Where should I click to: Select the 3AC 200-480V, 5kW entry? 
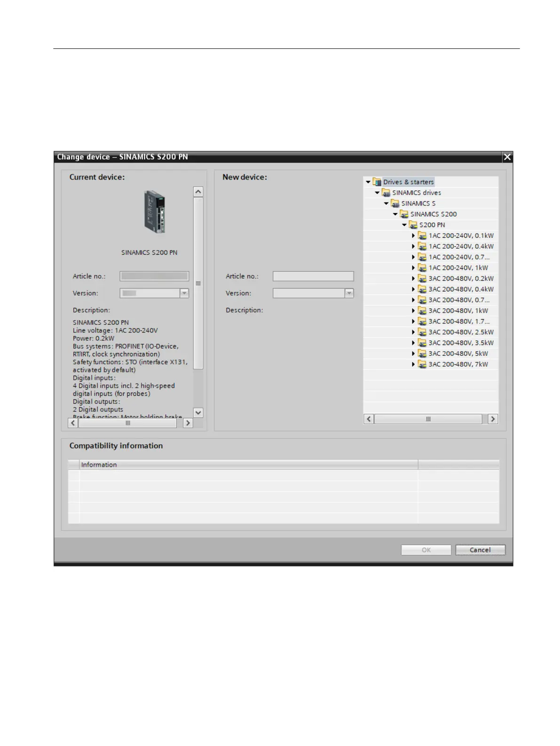pyautogui.click(x=458, y=353)
